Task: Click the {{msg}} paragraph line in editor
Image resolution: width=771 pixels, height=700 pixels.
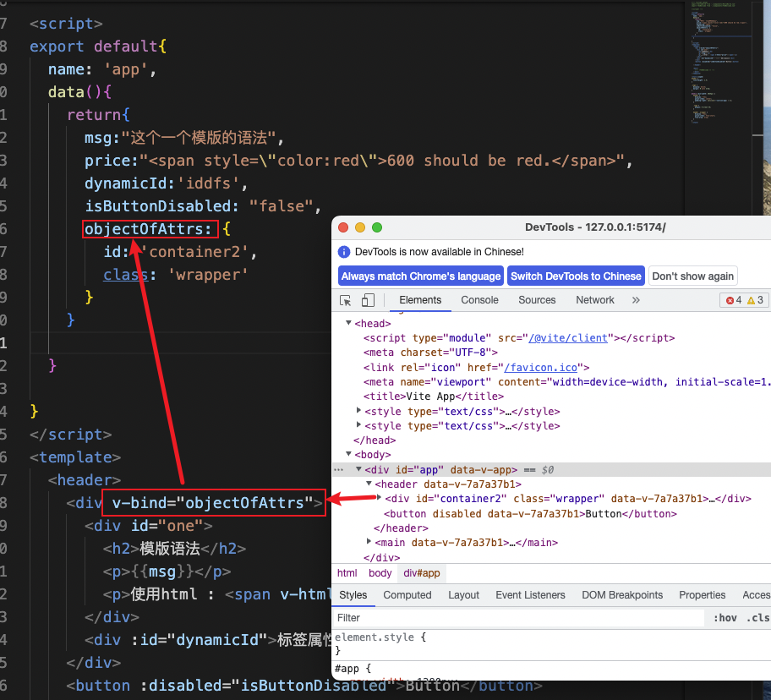Action: coord(167,571)
